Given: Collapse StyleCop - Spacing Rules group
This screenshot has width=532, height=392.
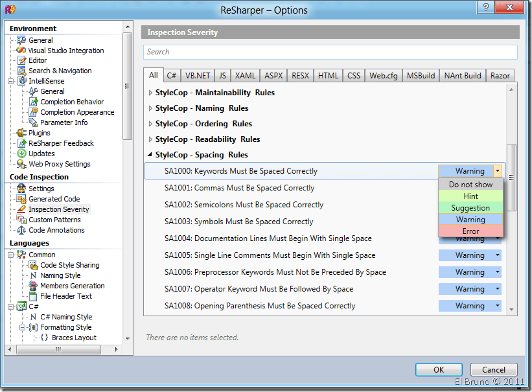Looking at the screenshot, I should tap(151, 155).
